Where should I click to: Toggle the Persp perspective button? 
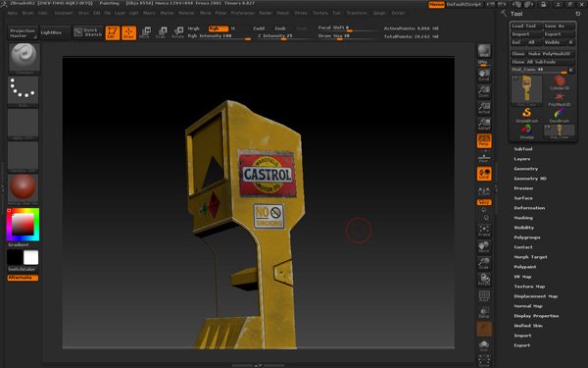pyautogui.click(x=484, y=140)
